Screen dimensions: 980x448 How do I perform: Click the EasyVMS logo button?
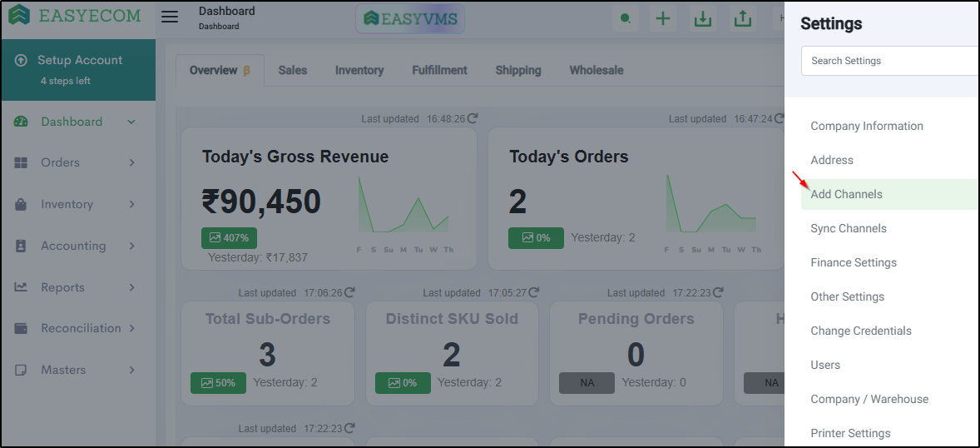[x=410, y=19]
